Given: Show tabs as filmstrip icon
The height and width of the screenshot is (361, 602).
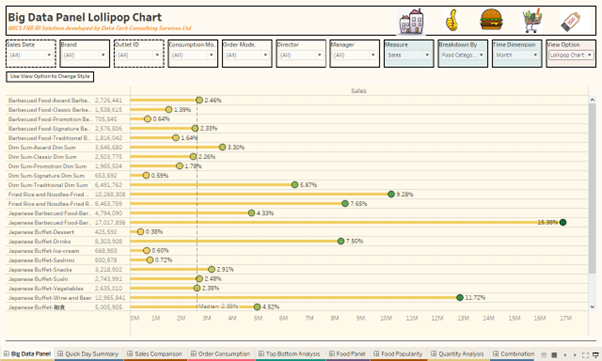Looking at the screenshot, I should [x=554, y=354].
